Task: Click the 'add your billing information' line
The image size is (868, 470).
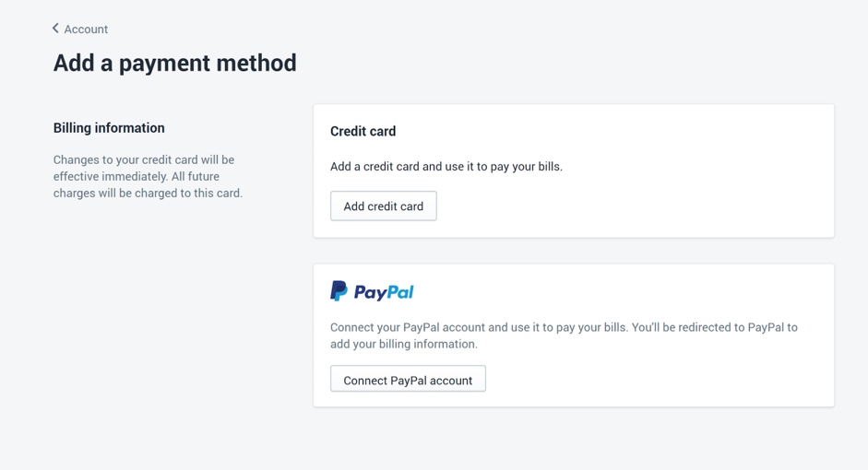Action: 403,344
